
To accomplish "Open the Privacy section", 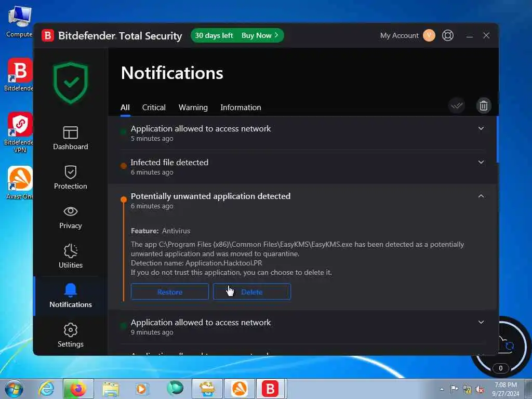I will (x=71, y=217).
